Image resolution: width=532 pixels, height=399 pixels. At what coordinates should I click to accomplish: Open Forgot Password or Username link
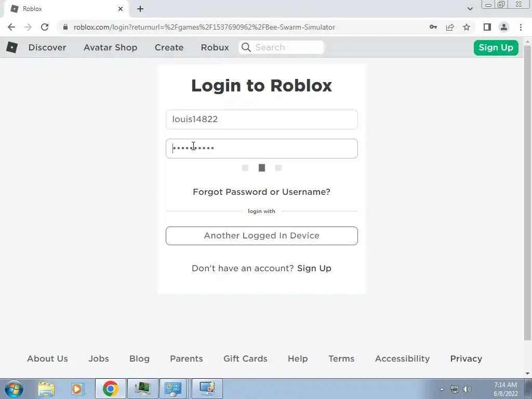261,192
